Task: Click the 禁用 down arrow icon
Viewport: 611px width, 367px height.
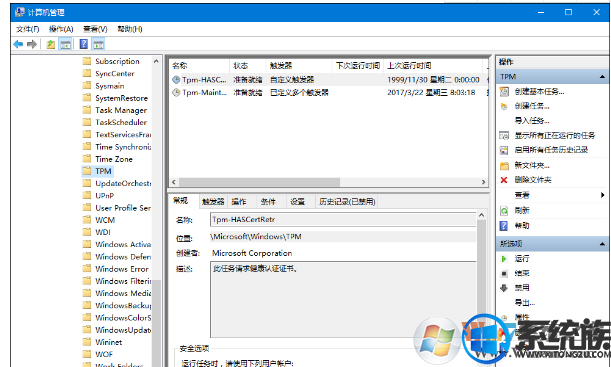Action: pyautogui.click(x=504, y=288)
